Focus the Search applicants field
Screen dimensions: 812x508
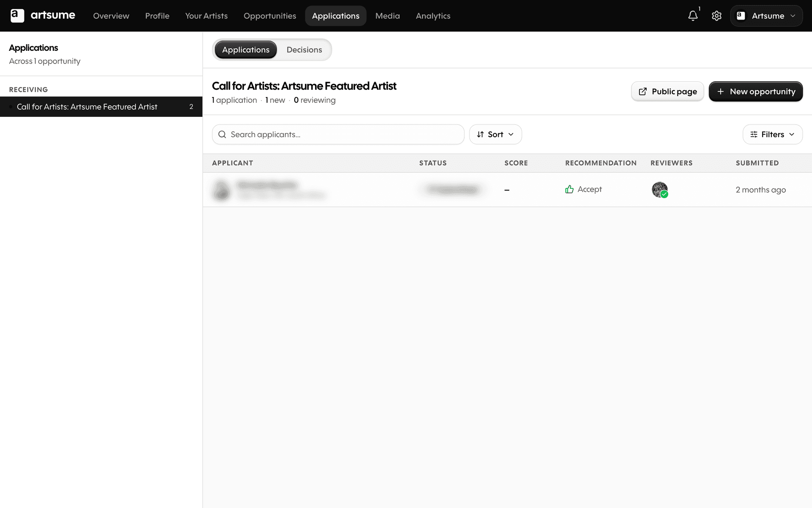coord(338,134)
